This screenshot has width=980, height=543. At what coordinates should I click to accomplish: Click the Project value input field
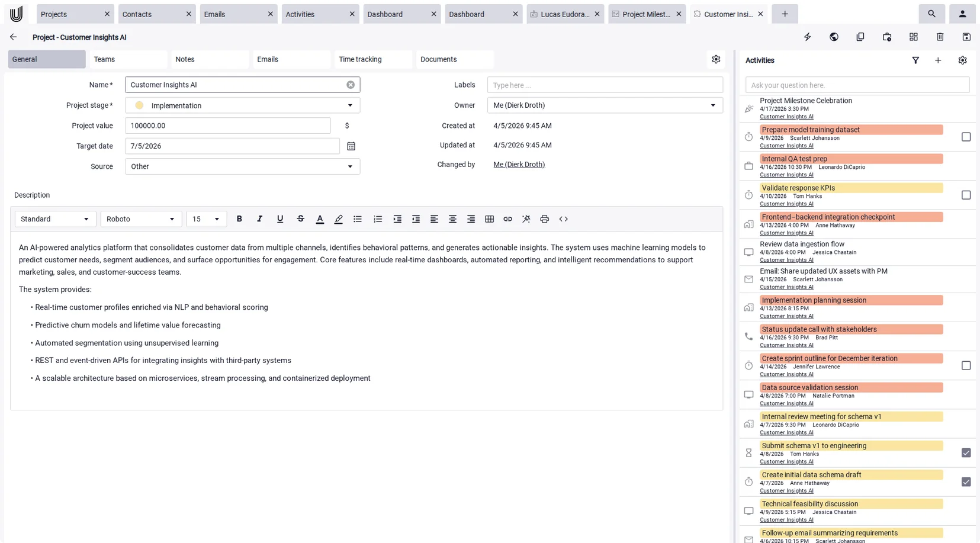(x=227, y=126)
